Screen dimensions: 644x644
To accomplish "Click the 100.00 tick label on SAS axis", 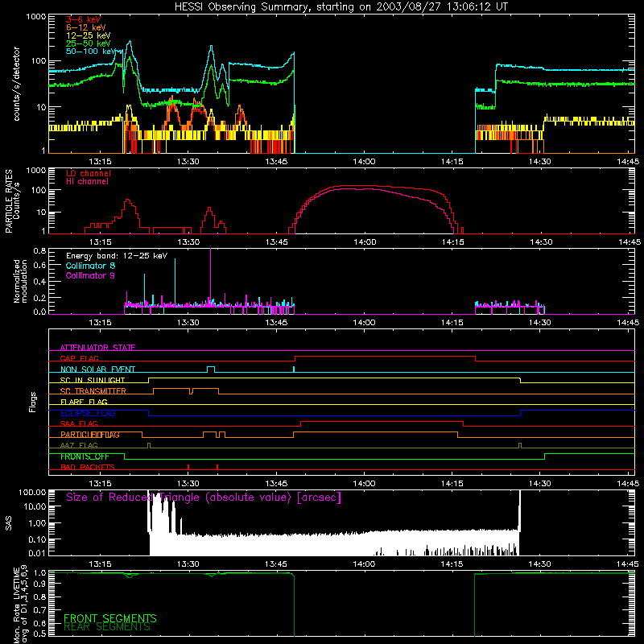I will point(32,493).
